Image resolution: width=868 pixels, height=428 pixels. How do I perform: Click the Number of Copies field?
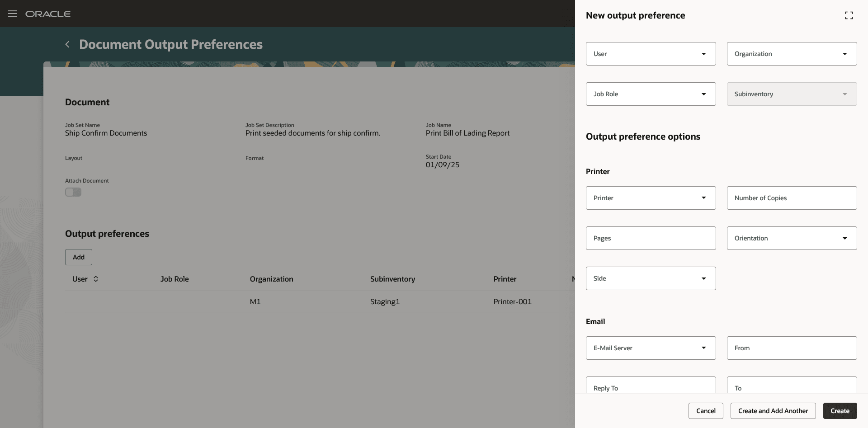point(792,198)
